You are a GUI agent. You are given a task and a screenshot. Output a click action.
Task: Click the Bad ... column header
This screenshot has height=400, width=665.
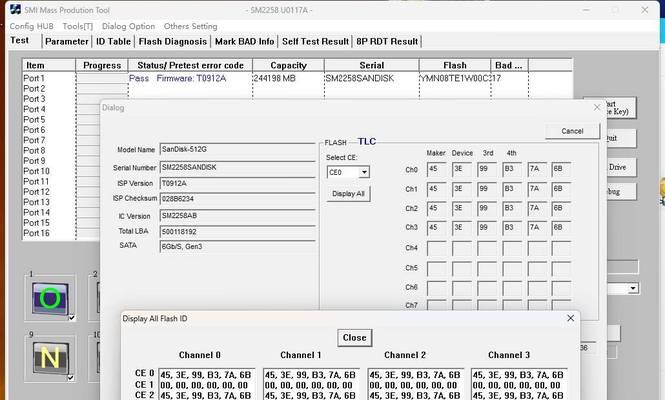point(509,65)
